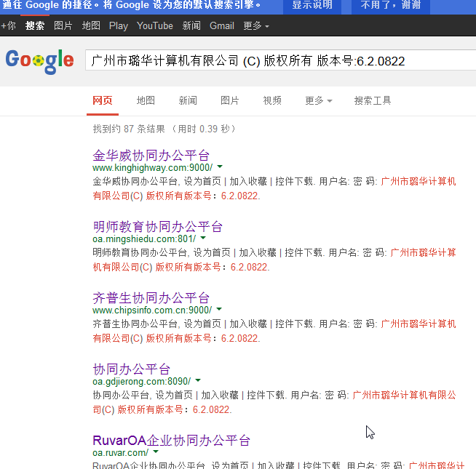
Task: Click URL text oa.ruvar.com/
Action: pos(120,452)
